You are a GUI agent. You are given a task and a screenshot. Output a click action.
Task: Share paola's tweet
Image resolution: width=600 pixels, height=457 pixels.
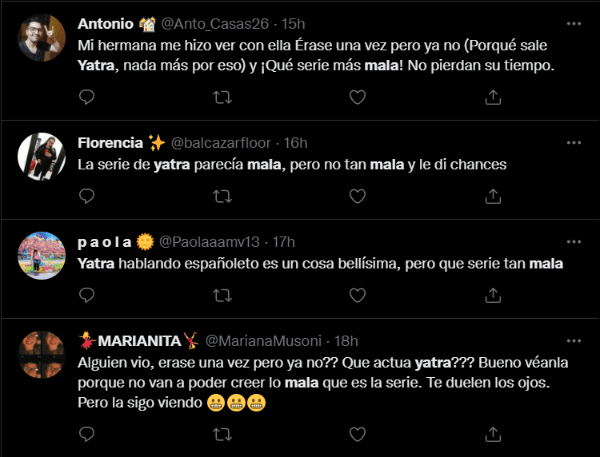click(493, 296)
